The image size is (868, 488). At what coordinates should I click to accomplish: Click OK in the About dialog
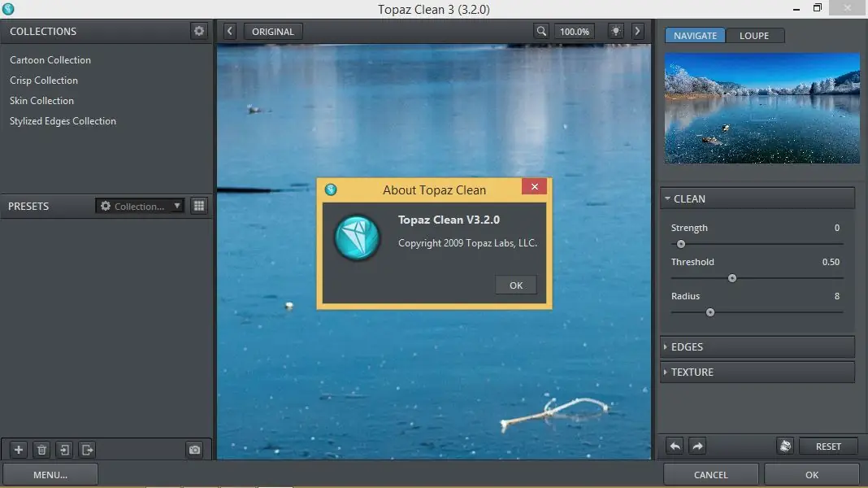click(x=516, y=285)
